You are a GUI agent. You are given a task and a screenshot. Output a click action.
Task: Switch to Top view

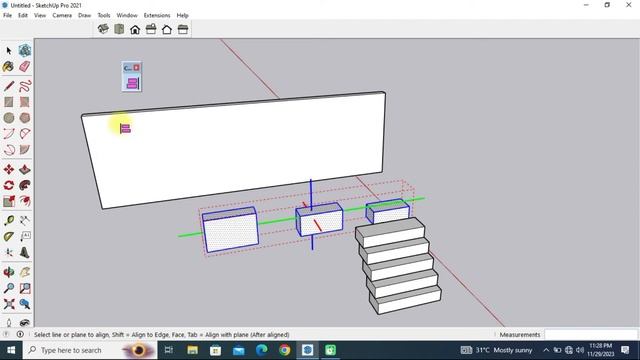pos(119,29)
